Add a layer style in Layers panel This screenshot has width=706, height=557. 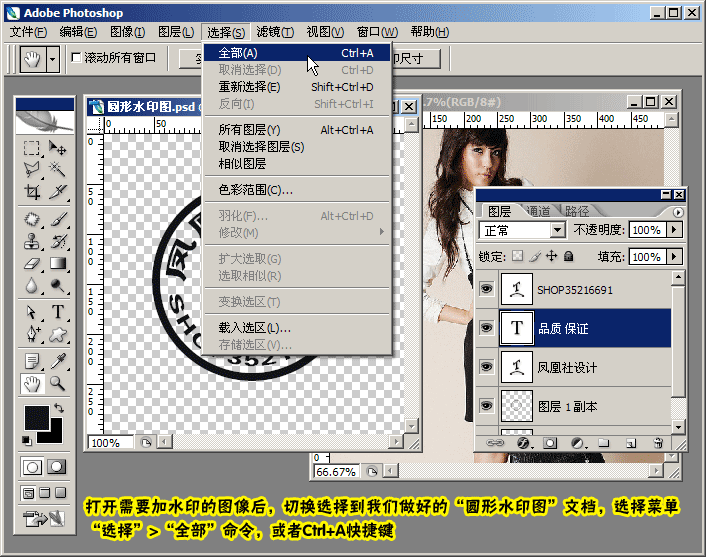coord(523,444)
